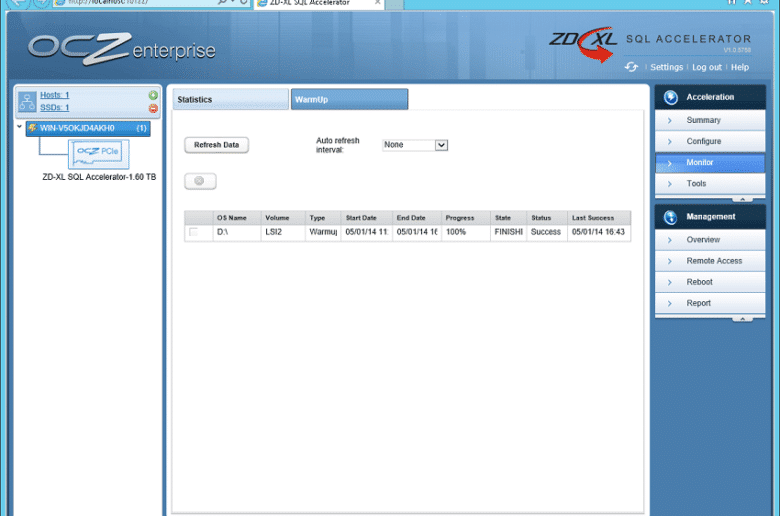Click the Acceleration section header

click(710, 97)
